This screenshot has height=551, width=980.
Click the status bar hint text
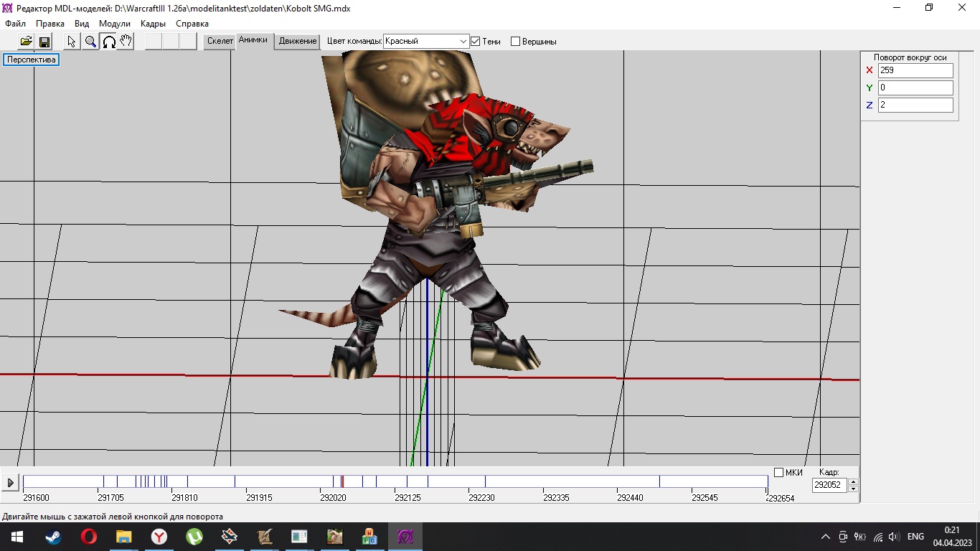tap(113, 517)
